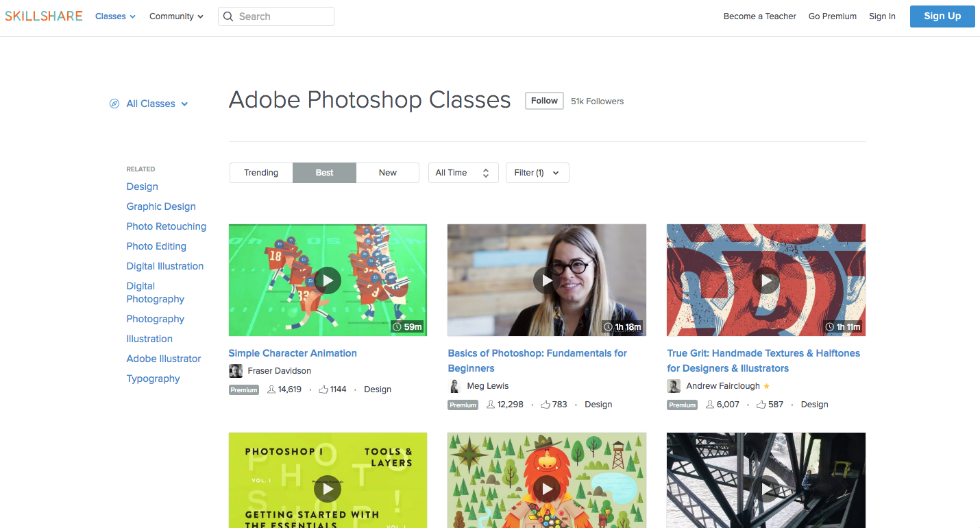Image resolution: width=980 pixels, height=528 pixels.
Task: Click Design tag under True Grit
Action: pos(814,405)
